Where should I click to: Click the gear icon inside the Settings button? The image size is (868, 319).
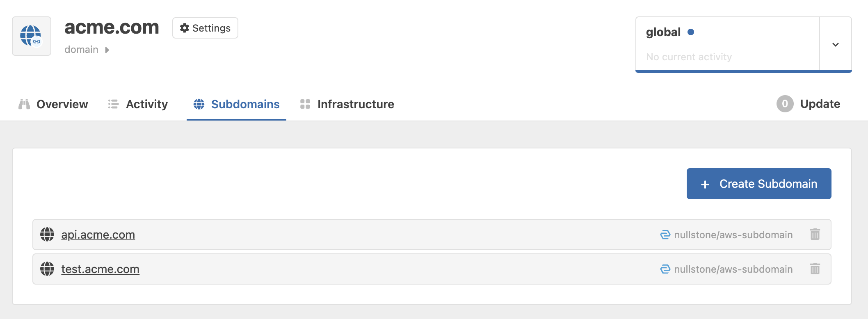click(x=185, y=28)
